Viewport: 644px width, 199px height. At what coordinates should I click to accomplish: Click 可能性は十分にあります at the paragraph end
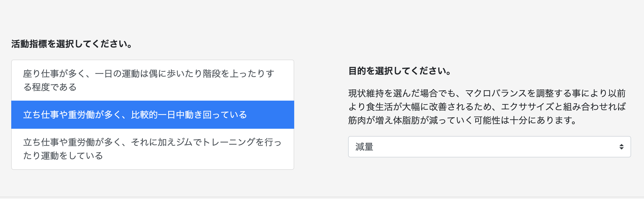pos(524,120)
